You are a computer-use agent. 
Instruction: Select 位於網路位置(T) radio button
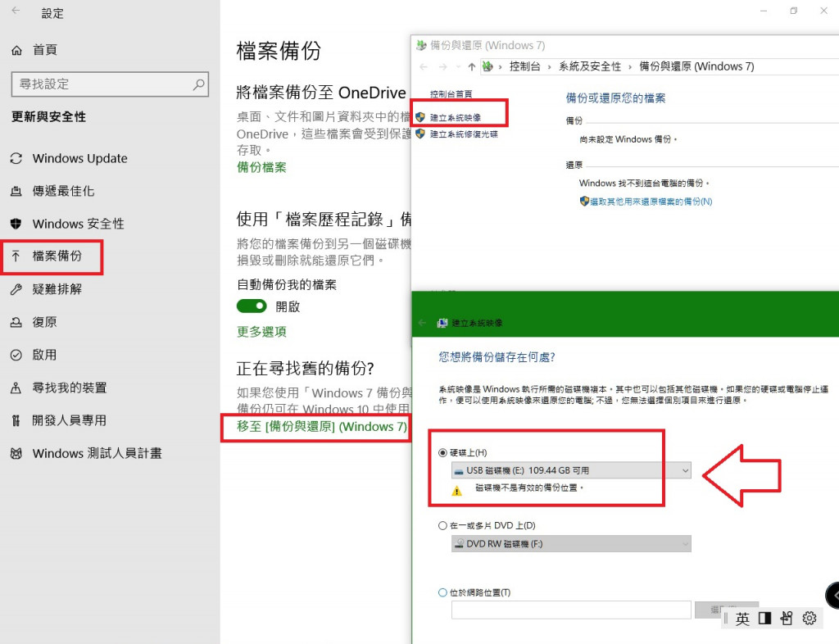tap(442, 592)
